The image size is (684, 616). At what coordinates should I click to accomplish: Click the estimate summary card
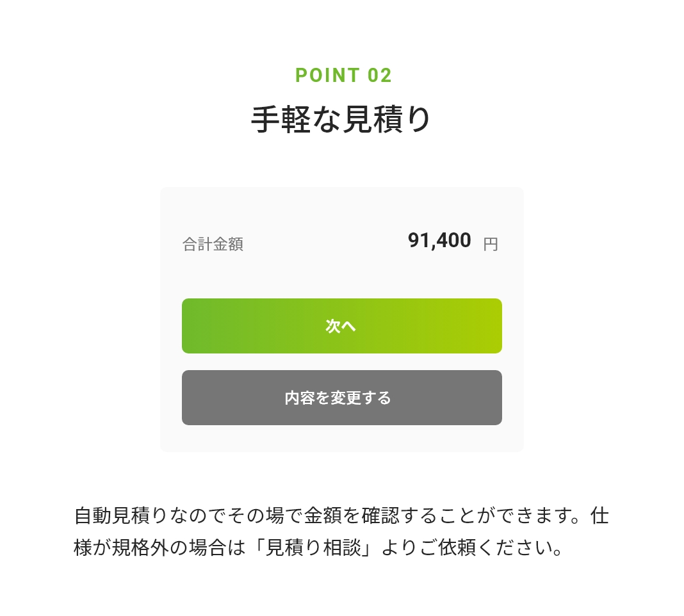click(x=341, y=318)
